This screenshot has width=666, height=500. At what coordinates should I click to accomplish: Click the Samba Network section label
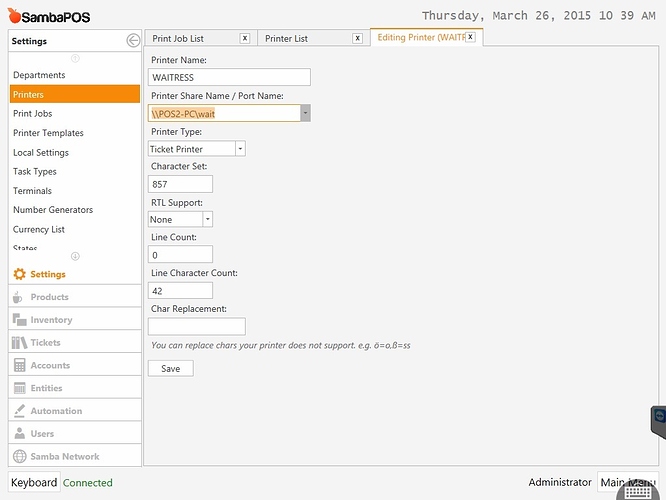coord(65,456)
